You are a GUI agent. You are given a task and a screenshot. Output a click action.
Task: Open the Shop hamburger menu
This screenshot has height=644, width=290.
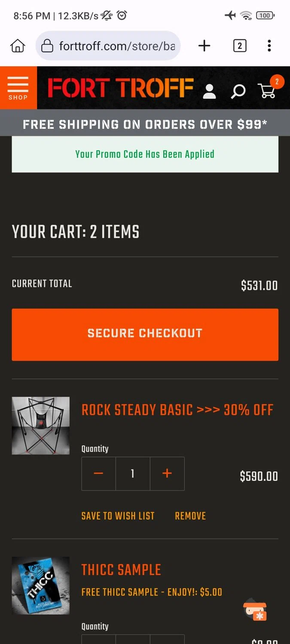(x=18, y=88)
